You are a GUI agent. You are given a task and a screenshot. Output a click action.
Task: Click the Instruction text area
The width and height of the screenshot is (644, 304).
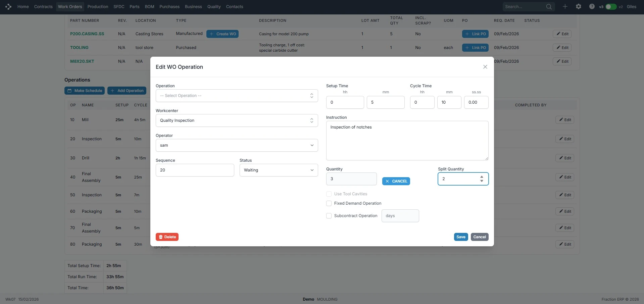click(x=407, y=141)
